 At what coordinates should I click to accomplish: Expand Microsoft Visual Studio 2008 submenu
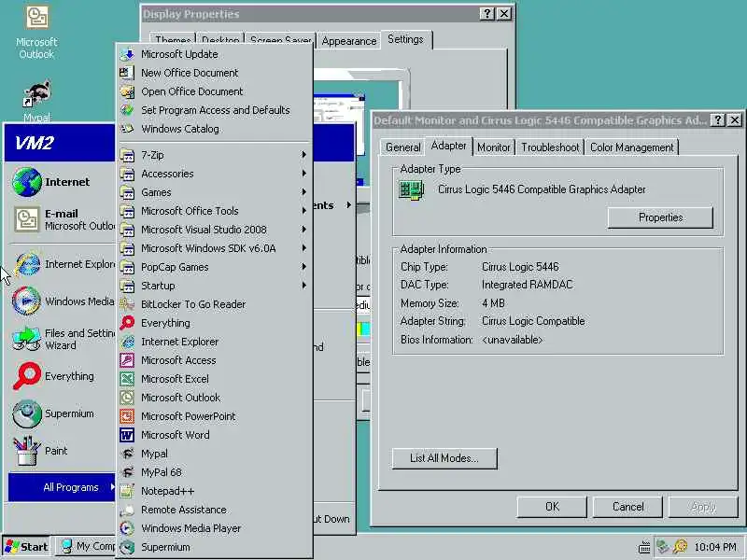(x=215, y=230)
